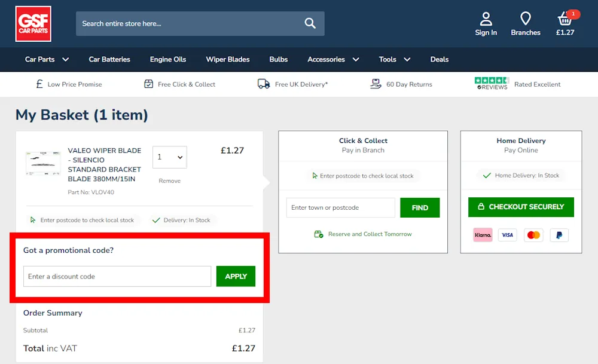This screenshot has height=364, width=598.
Task: Click the FIND branch button
Action: point(420,208)
